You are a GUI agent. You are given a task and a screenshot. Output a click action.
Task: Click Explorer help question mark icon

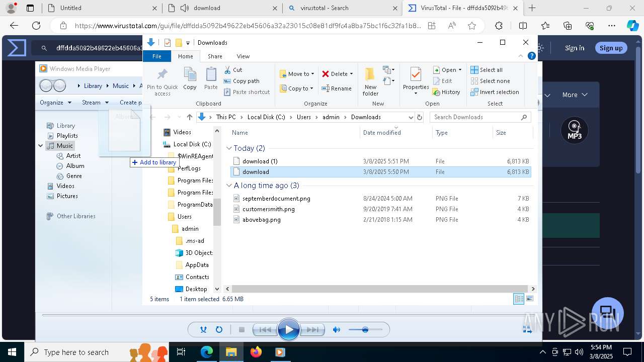pos(531,56)
